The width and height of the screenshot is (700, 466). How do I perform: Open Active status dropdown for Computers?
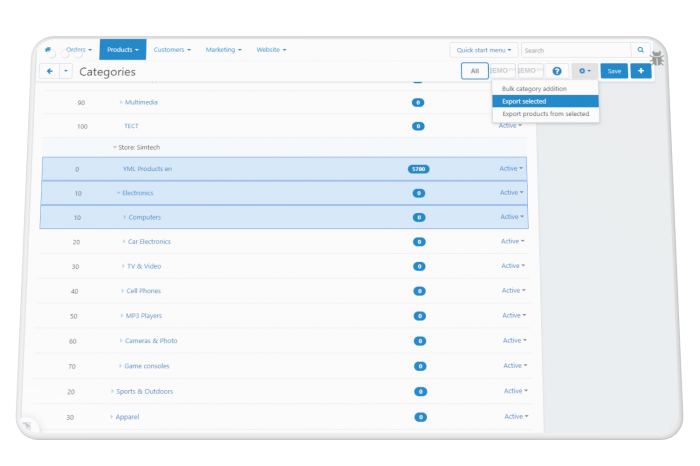(x=512, y=217)
